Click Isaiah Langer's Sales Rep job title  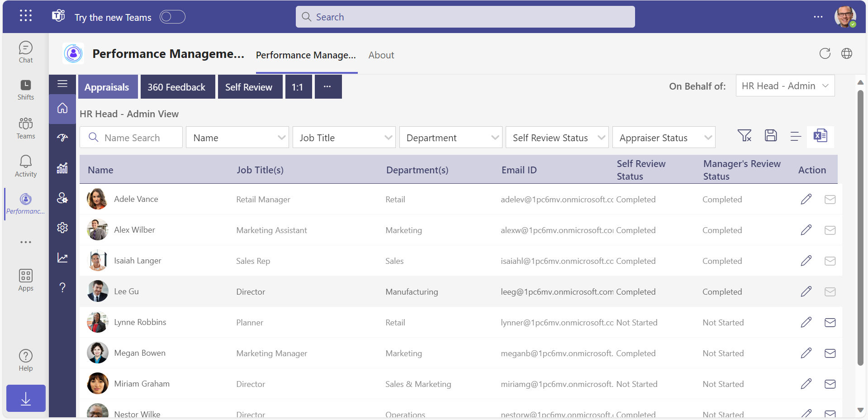click(x=253, y=261)
